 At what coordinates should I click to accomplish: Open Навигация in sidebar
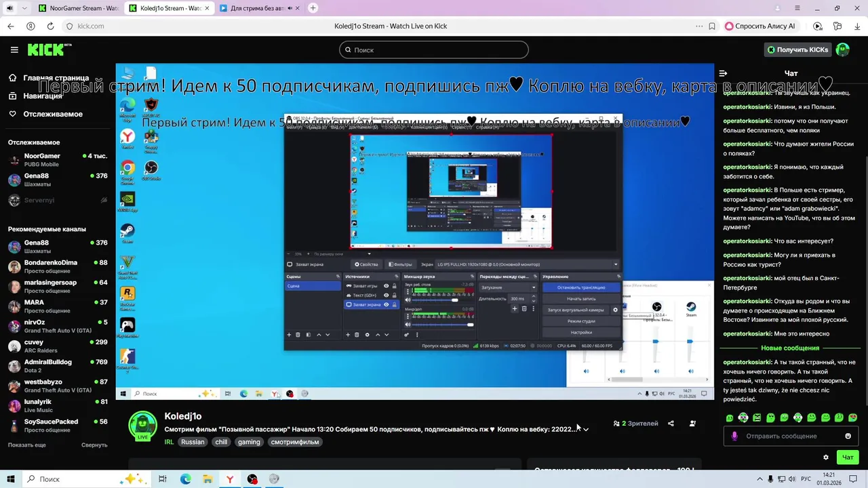point(43,96)
